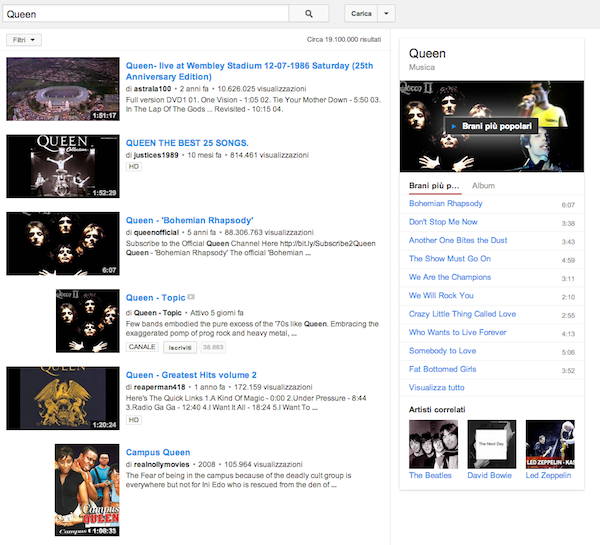The height and width of the screenshot is (545, 600).
Task: Play Bohemian Rhapsody from the song list
Action: (445, 204)
